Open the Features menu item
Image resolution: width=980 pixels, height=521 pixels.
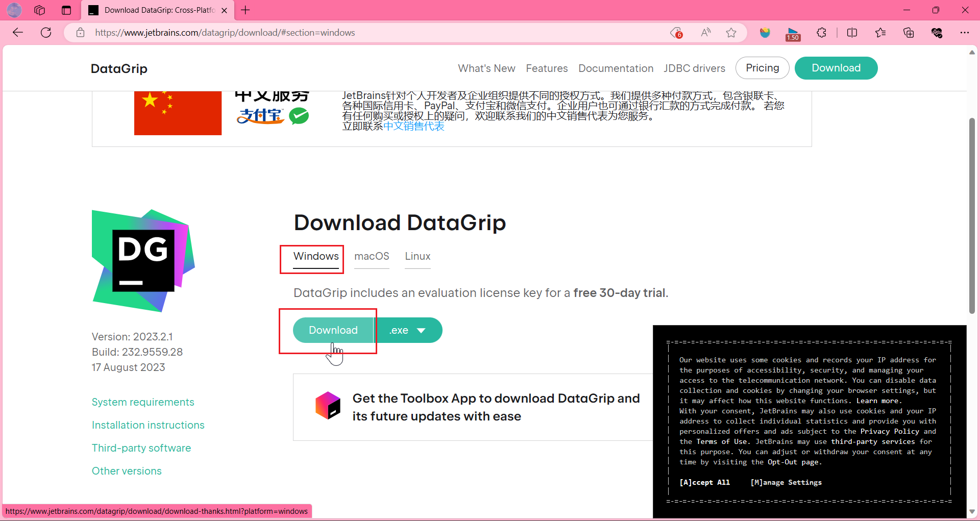tap(547, 68)
